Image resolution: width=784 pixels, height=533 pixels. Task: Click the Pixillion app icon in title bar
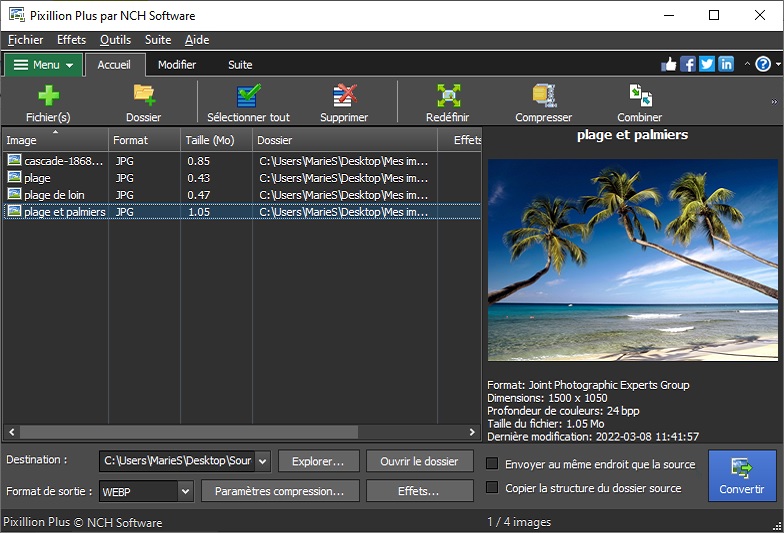(16, 15)
